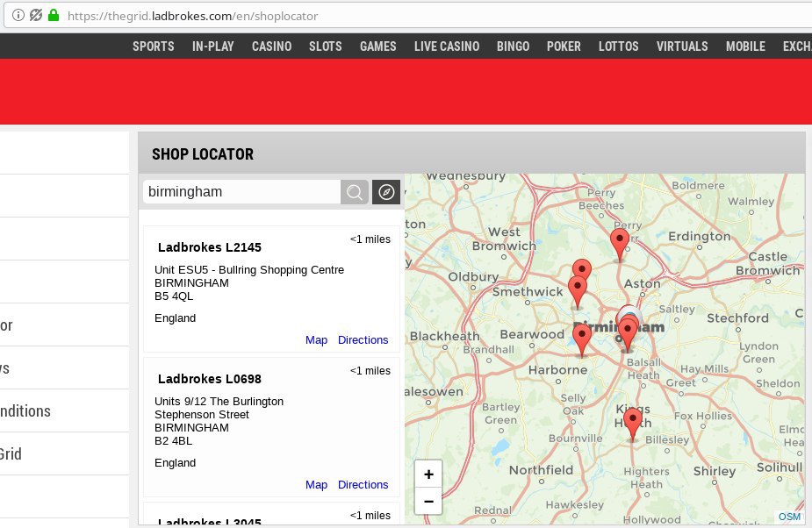
Task: Select the map pin at Harborne
Action: (581, 339)
